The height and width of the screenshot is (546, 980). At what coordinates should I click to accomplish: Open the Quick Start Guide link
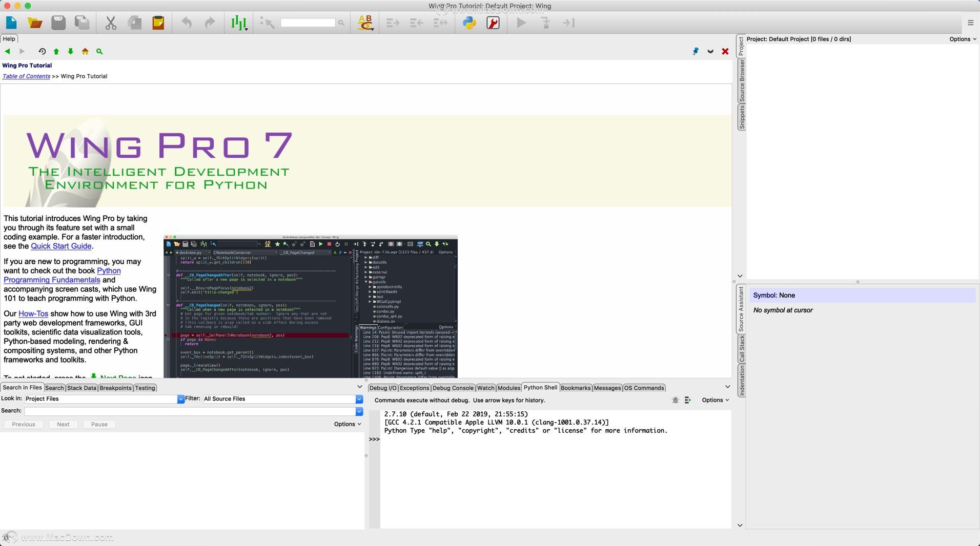click(x=61, y=246)
